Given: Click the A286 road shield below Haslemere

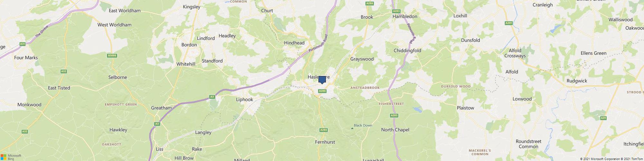Looking at the screenshot, I should pos(322,91).
